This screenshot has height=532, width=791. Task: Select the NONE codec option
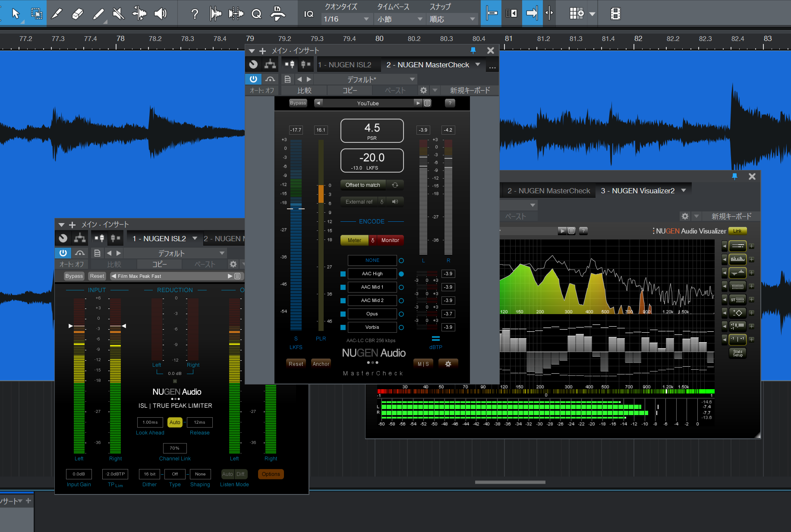tap(372, 261)
